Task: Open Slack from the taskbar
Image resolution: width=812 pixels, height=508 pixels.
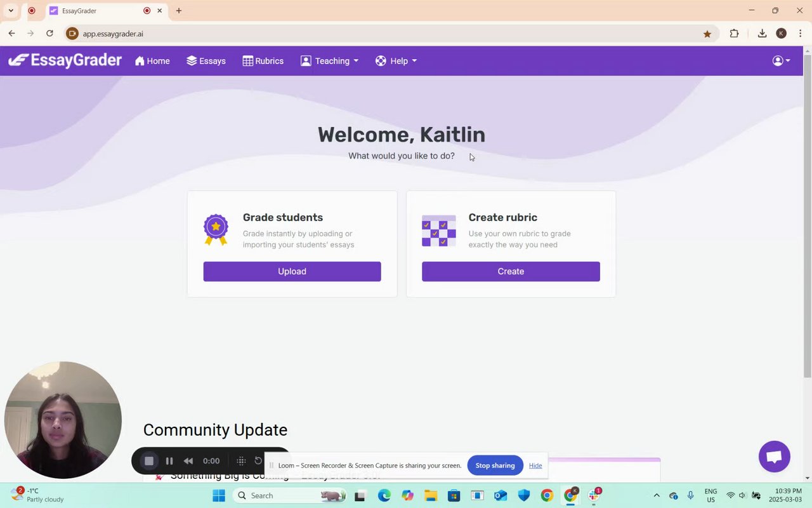Action: click(594, 495)
